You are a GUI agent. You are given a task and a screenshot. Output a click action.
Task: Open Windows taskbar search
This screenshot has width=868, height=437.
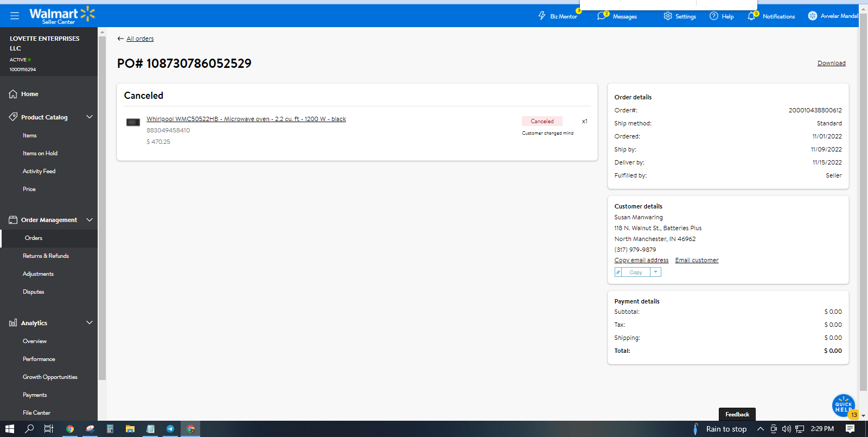29,429
